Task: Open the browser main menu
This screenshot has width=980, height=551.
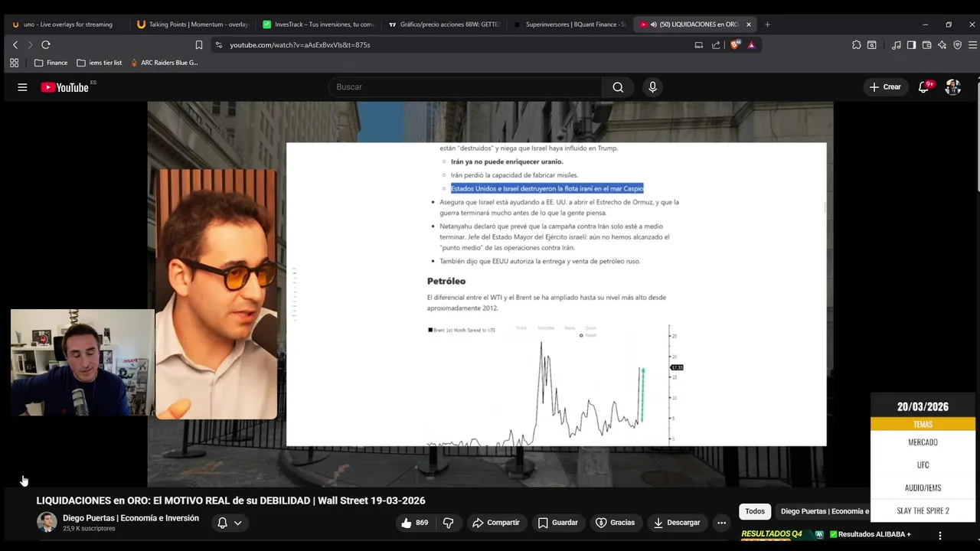Action: pos(972,45)
